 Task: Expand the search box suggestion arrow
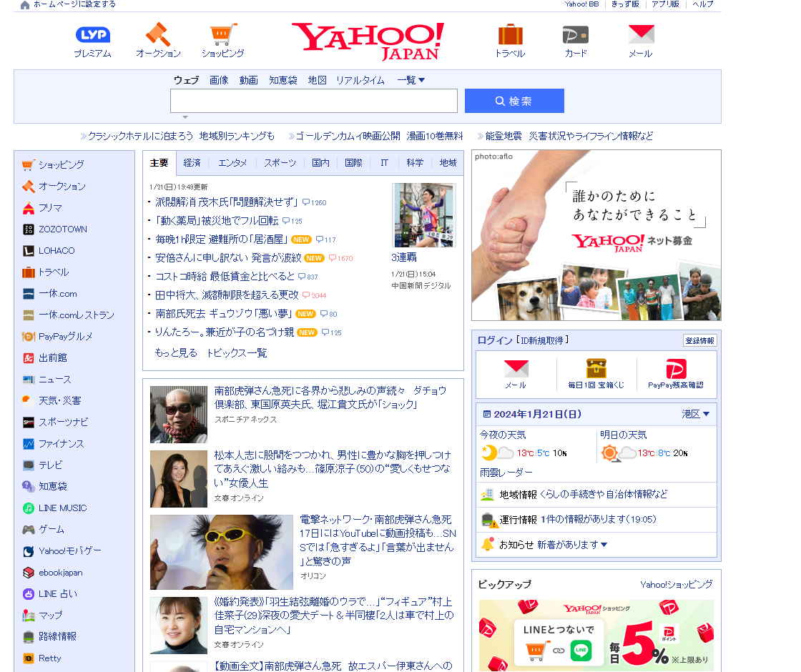click(x=185, y=117)
